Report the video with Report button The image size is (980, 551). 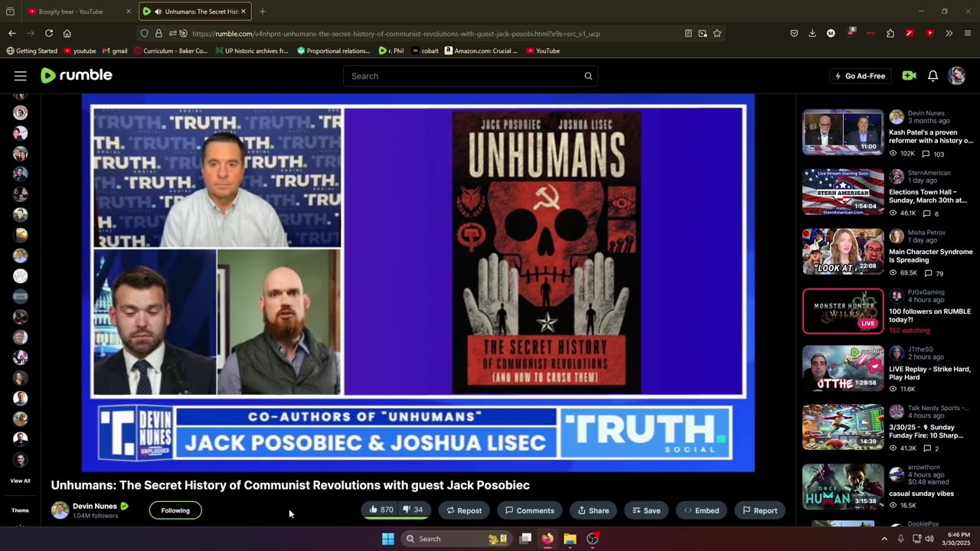[759, 510]
